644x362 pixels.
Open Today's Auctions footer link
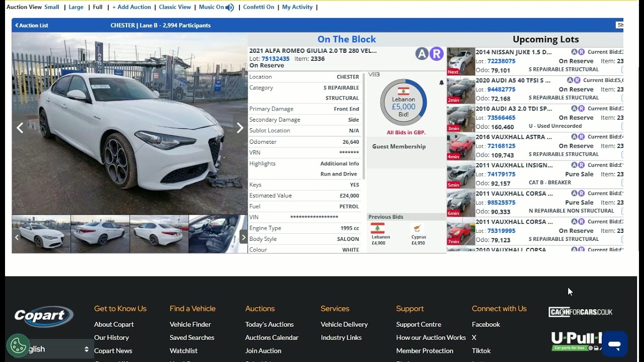[x=269, y=324]
